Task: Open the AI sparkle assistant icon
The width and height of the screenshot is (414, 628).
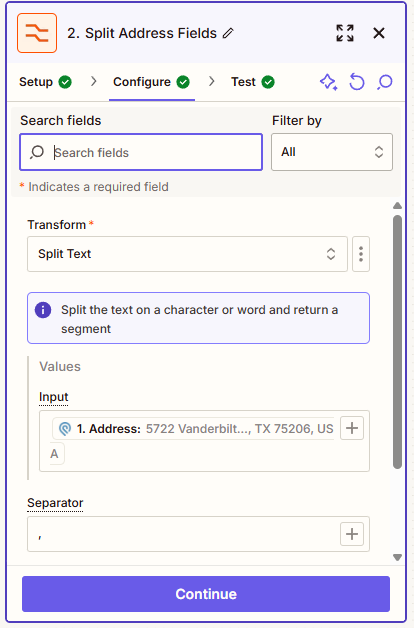Action: (328, 82)
